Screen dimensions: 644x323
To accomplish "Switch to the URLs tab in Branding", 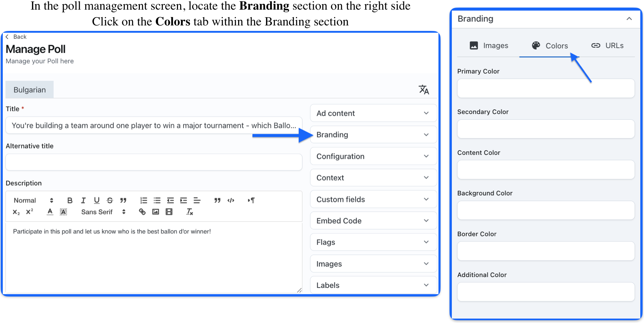I will [x=607, y=46].
